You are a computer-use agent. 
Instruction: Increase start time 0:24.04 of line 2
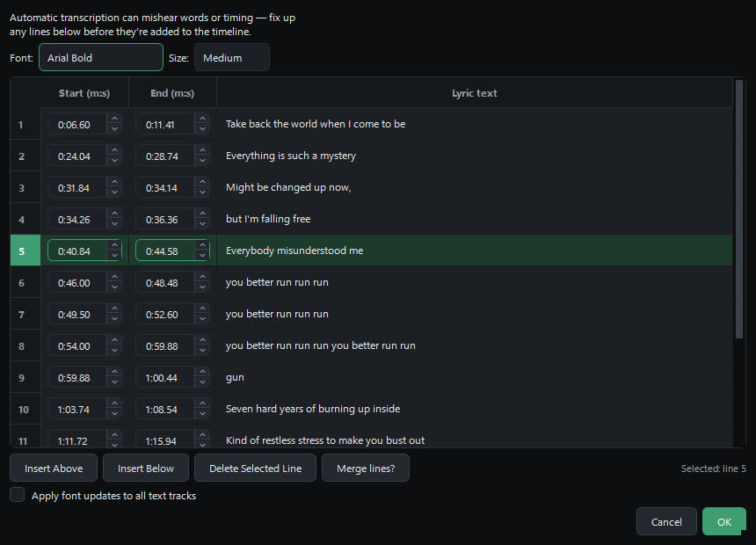coord(114,150)
